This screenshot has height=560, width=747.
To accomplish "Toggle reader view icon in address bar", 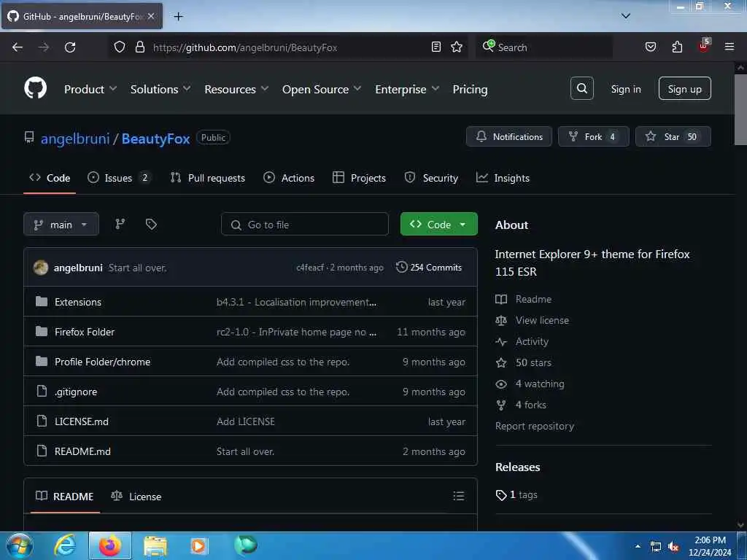I will 436,47.
